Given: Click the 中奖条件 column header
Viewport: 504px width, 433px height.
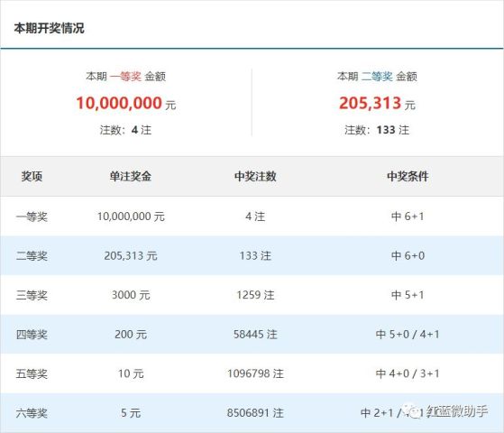Looking at the screenshot, I should click(x=408, y=176).
